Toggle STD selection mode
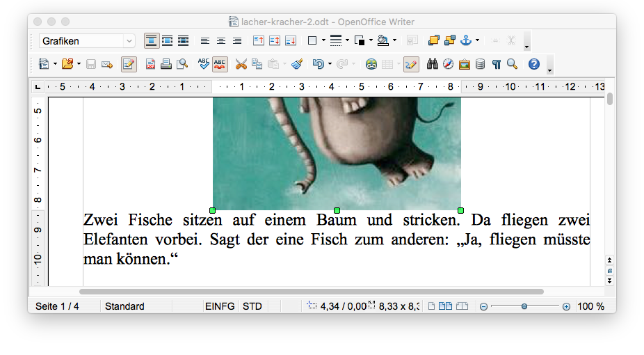The width and height of the screenshot is (644, 355). click(x=252, y=306)
